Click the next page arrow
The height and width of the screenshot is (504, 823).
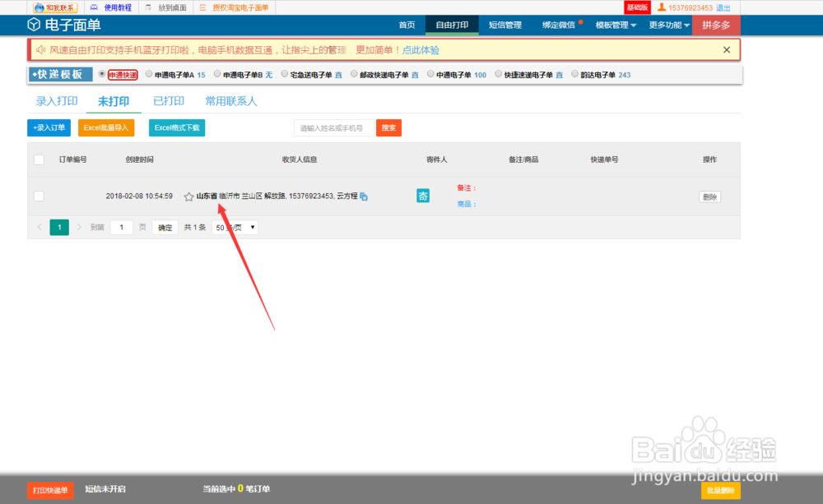79,227
